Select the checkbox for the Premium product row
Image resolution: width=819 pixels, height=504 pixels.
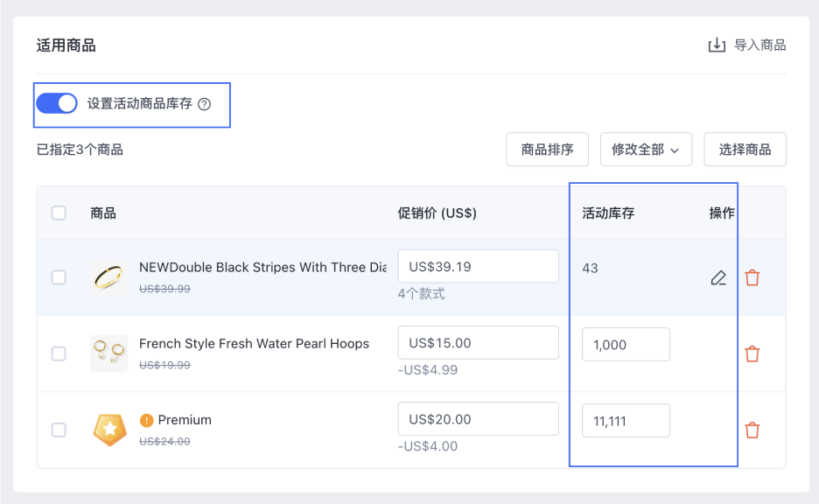pos(59,430)
